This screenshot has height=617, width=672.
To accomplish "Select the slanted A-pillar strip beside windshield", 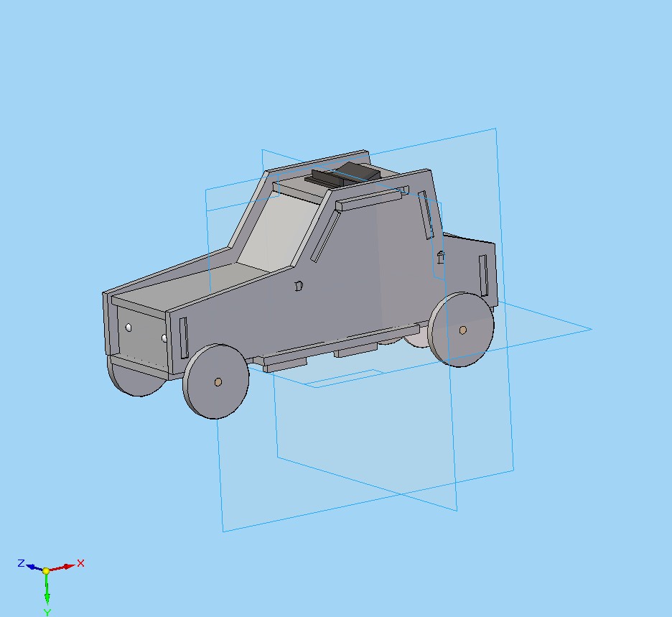I will point(326,235).
